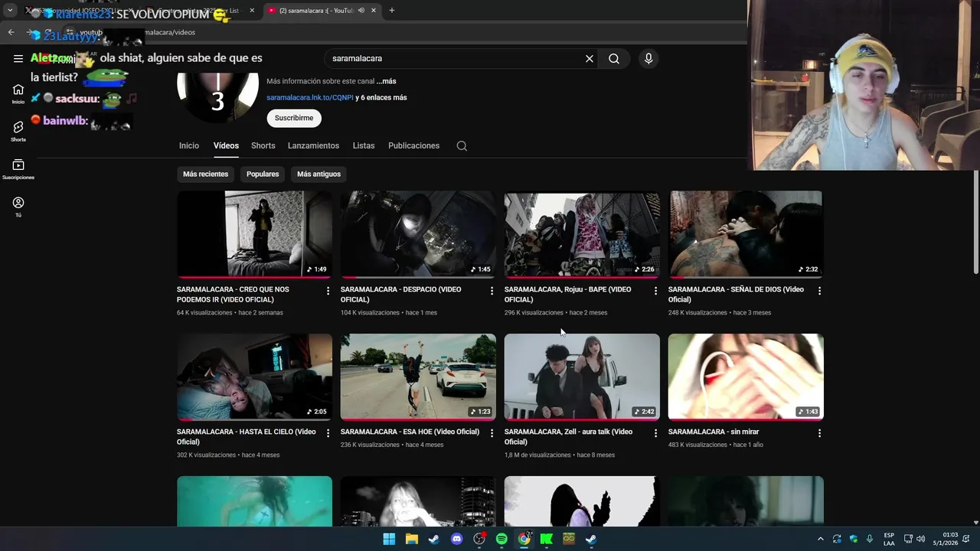Go back with browser back arrow

click(x=11, y=32)
